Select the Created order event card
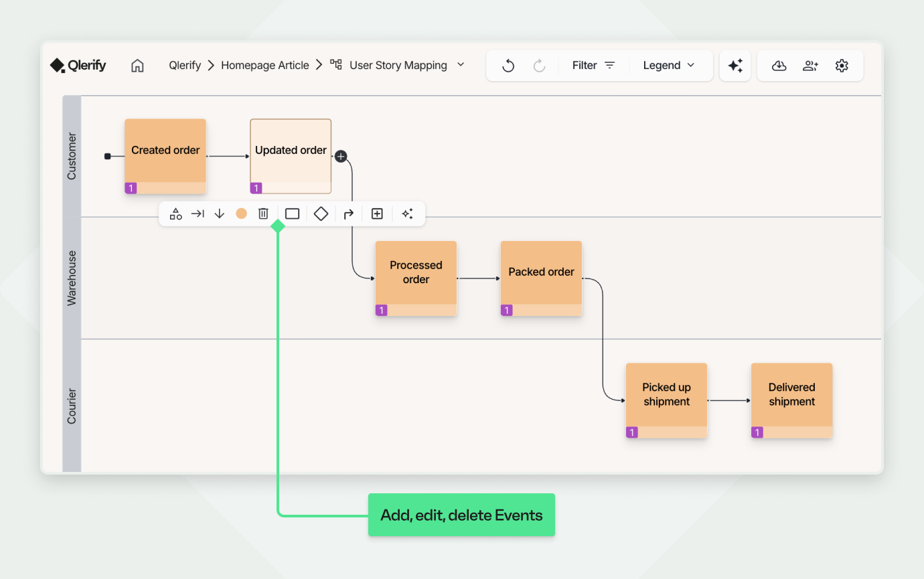This screenshot has width=924, height=579. click(x=165, y=156)
